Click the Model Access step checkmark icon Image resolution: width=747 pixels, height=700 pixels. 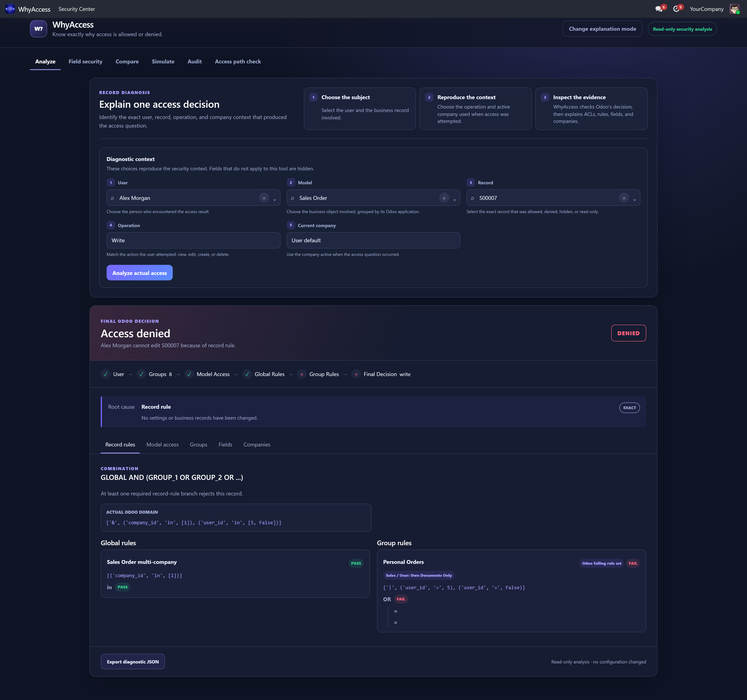pos(189,374)
